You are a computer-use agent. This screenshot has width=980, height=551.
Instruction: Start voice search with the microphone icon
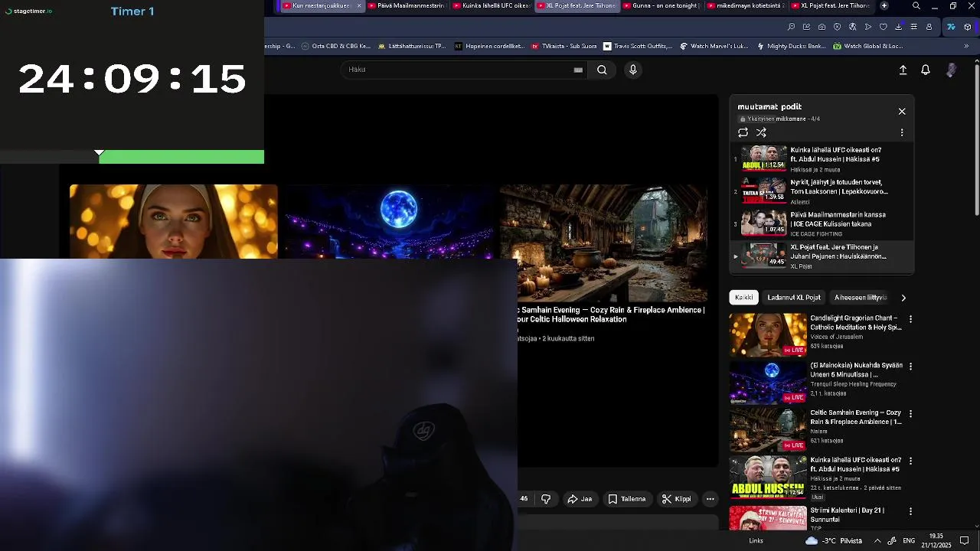tap(632, 70)
